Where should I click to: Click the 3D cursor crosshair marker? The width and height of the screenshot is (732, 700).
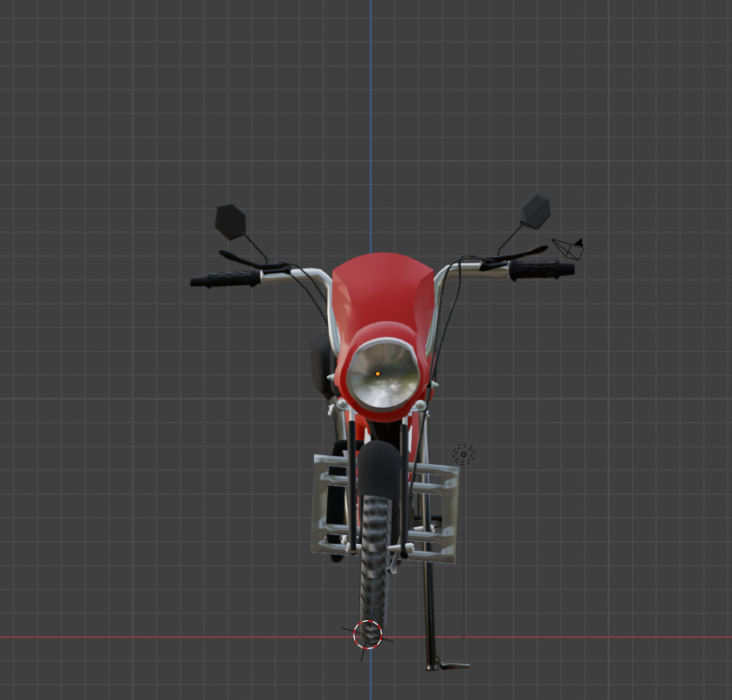click(x=368, y=633)
